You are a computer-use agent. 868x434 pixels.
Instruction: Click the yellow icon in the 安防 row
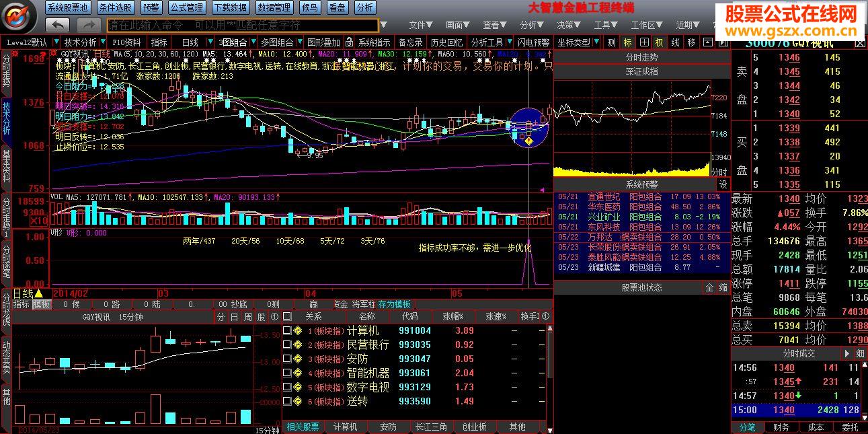297,359
